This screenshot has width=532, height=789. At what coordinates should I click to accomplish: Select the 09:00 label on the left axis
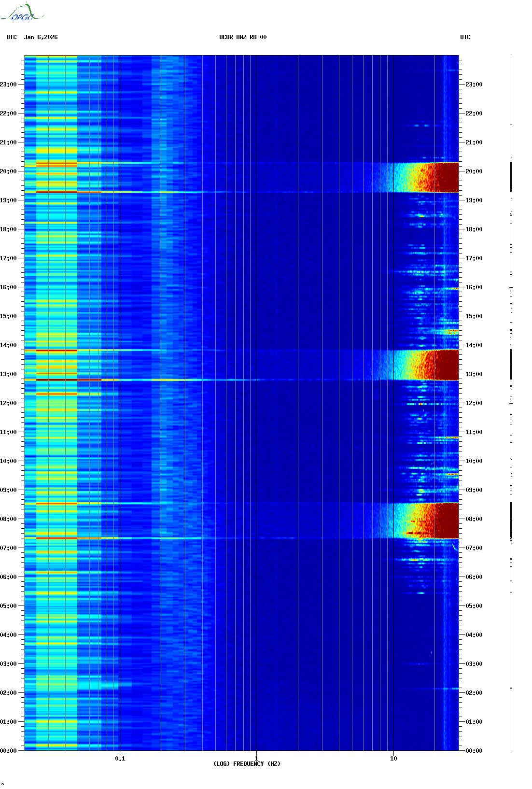8,490
